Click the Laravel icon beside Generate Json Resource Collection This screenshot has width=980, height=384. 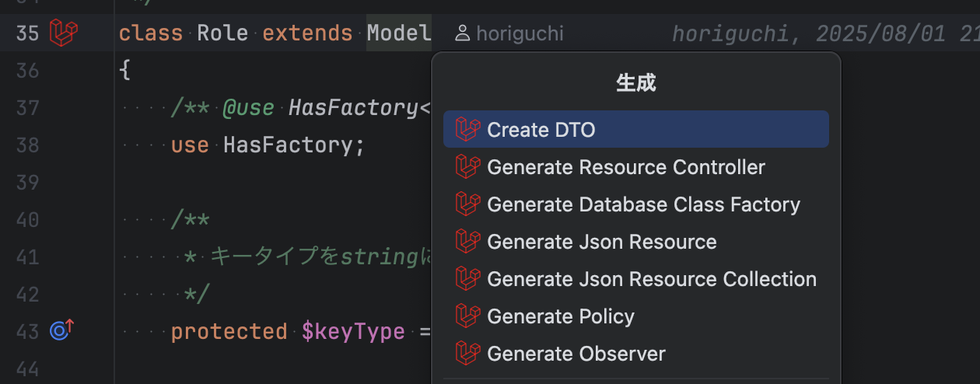pyautogui.click(x=467, y=278)
